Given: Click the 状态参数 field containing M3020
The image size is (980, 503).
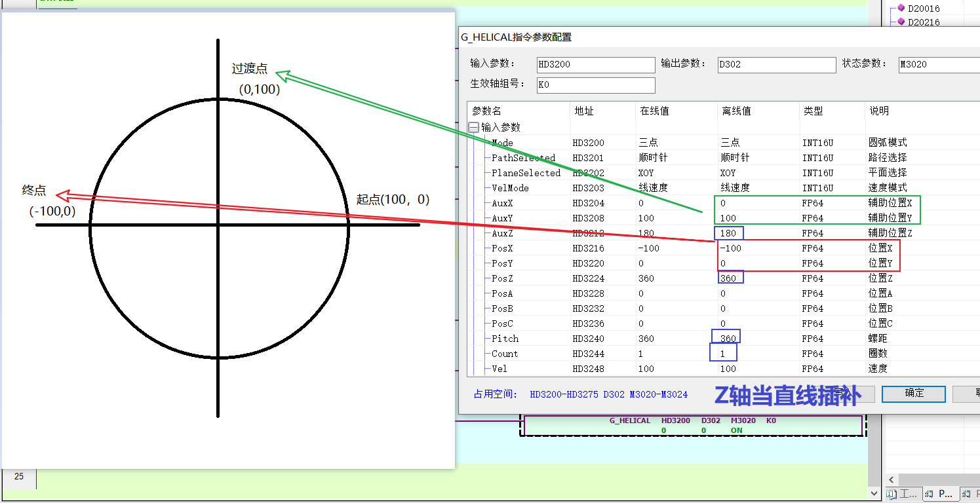Looking at the screenshot, I should [939, 64].
